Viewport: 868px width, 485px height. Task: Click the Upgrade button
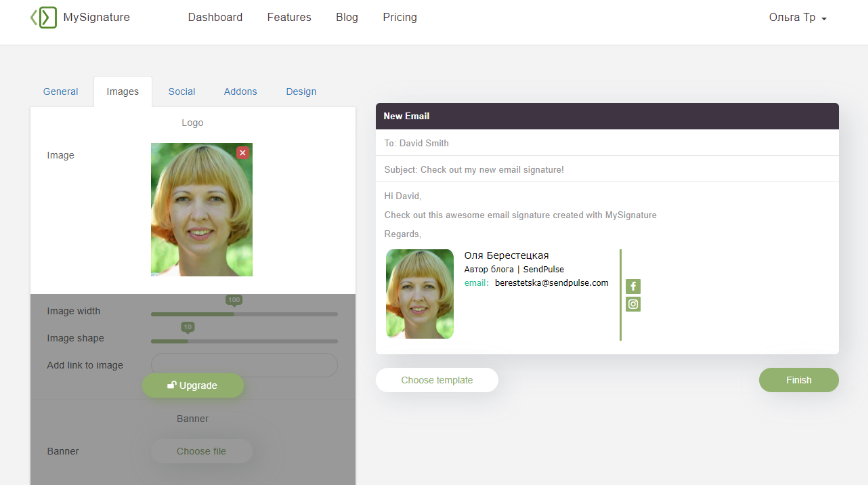point(193,385)
